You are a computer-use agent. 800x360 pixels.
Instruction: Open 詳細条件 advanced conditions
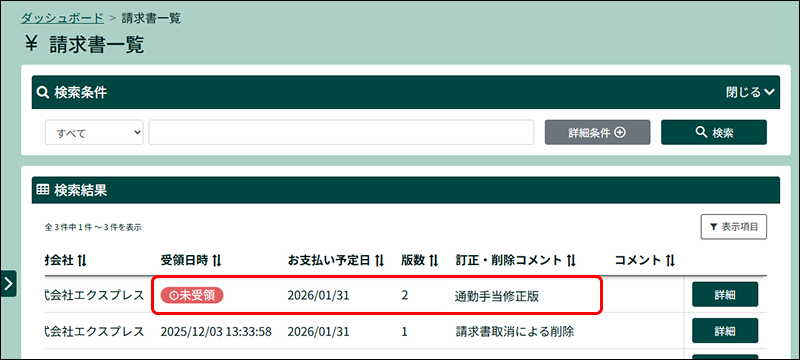(597, 133)
